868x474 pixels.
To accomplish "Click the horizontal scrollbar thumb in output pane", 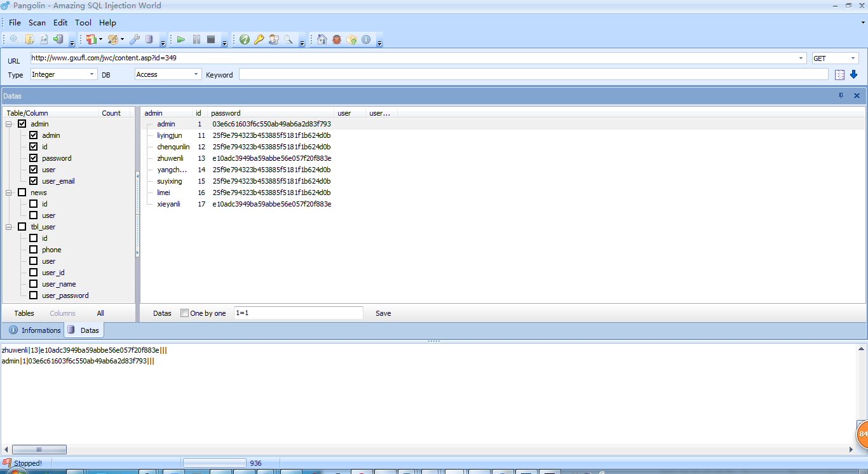I will (x=39, y=449).
